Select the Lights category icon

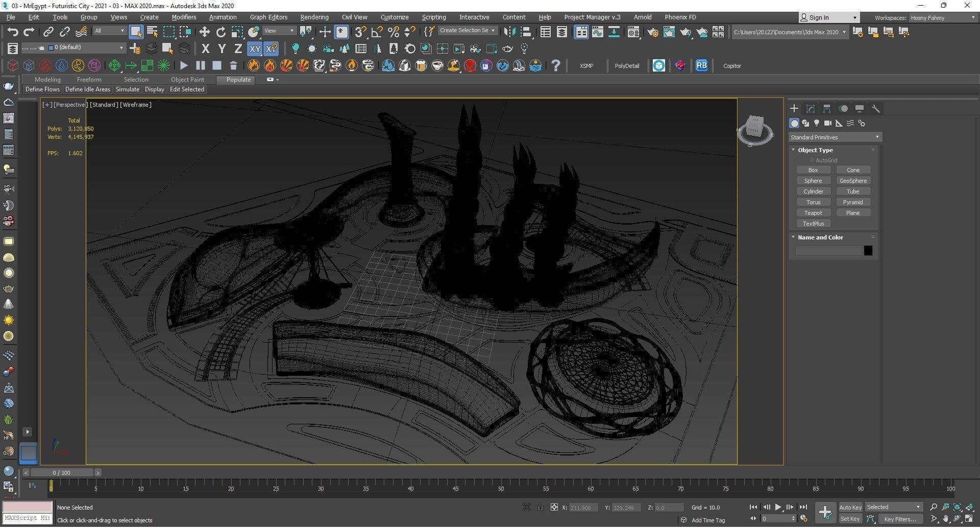[x=817, y=123]
